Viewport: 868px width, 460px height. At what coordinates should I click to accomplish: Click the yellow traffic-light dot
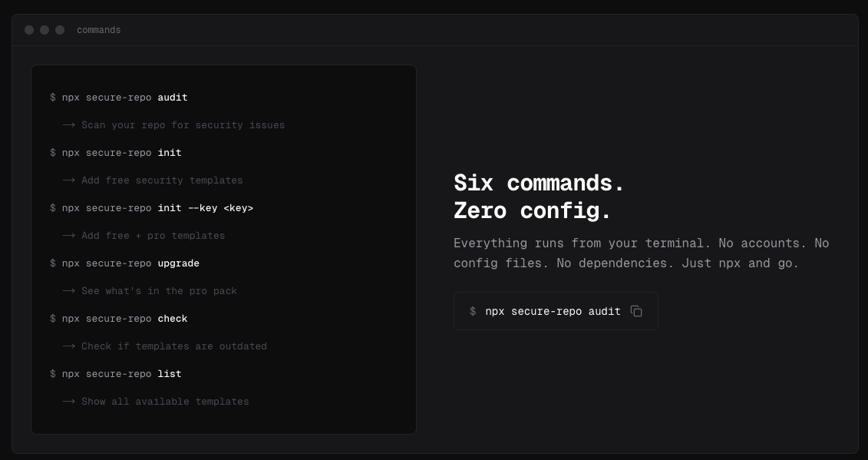45,30
